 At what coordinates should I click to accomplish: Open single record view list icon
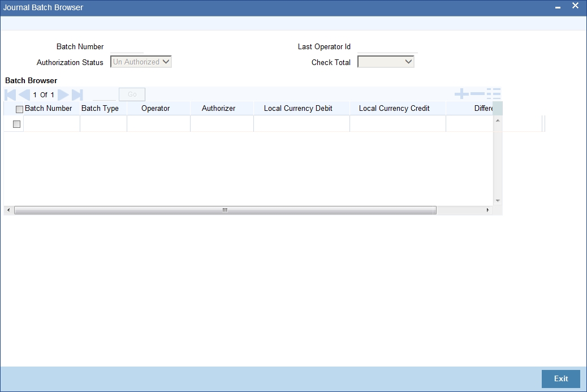494,93
